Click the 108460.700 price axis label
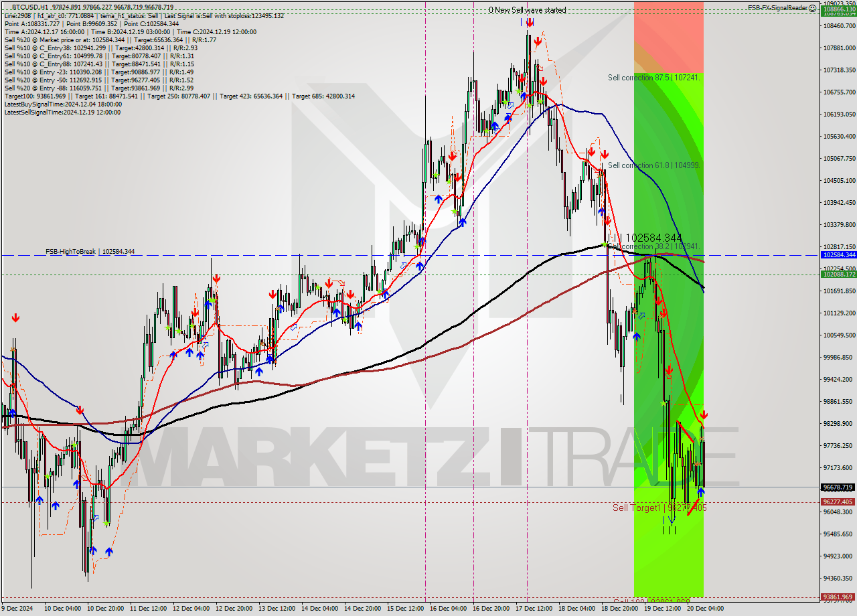 click(840, 25)
